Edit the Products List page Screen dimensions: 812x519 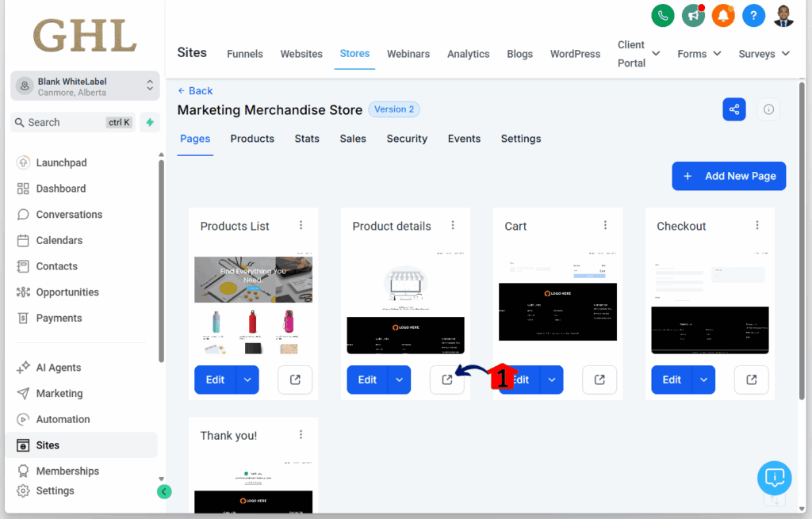click(216, 380)
